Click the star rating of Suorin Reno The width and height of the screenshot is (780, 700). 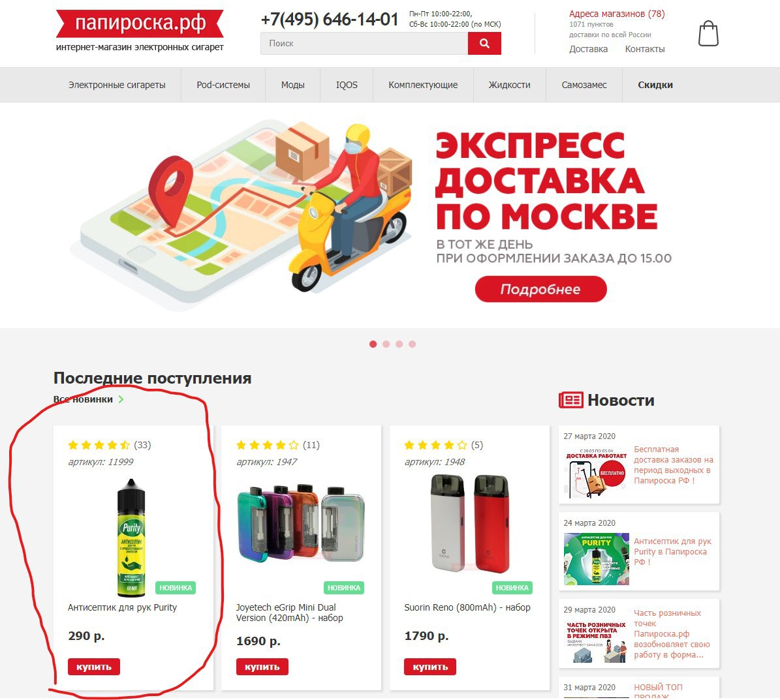coord(435,445)
